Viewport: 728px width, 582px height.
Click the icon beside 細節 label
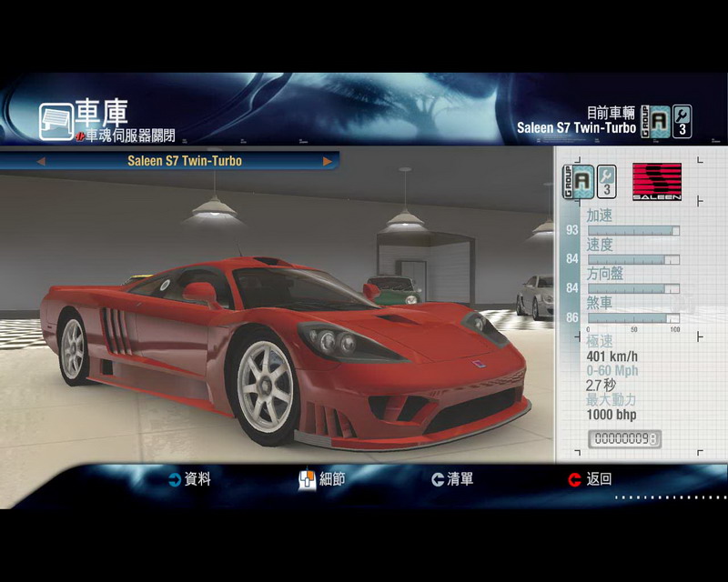tap(307, 479)
